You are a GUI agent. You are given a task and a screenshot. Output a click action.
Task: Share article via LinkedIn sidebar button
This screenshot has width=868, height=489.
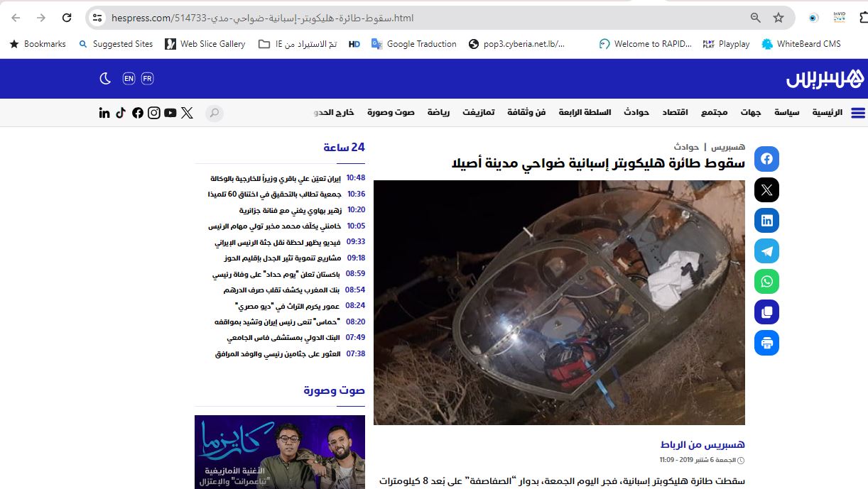click(x=766, y=221)
